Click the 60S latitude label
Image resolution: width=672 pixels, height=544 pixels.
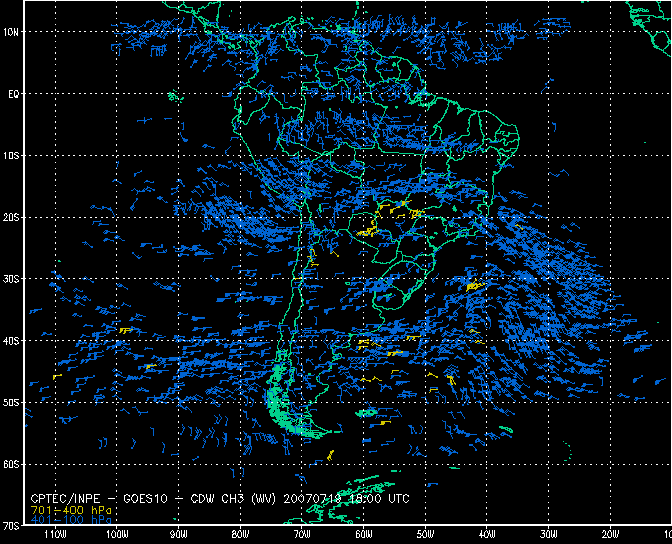click(11, 464)
